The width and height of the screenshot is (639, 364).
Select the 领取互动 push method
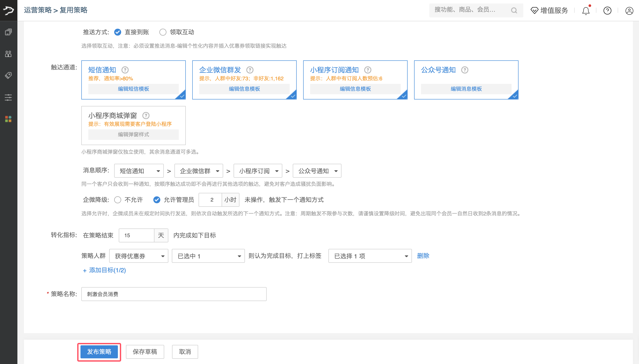(x=163, y=32)
